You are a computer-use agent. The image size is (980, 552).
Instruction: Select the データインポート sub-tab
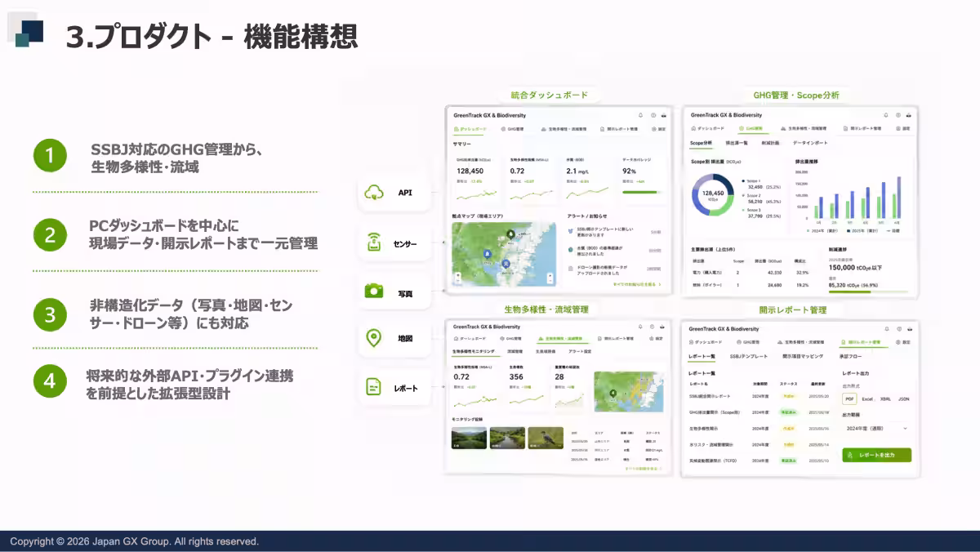click(x=810, y=143)
